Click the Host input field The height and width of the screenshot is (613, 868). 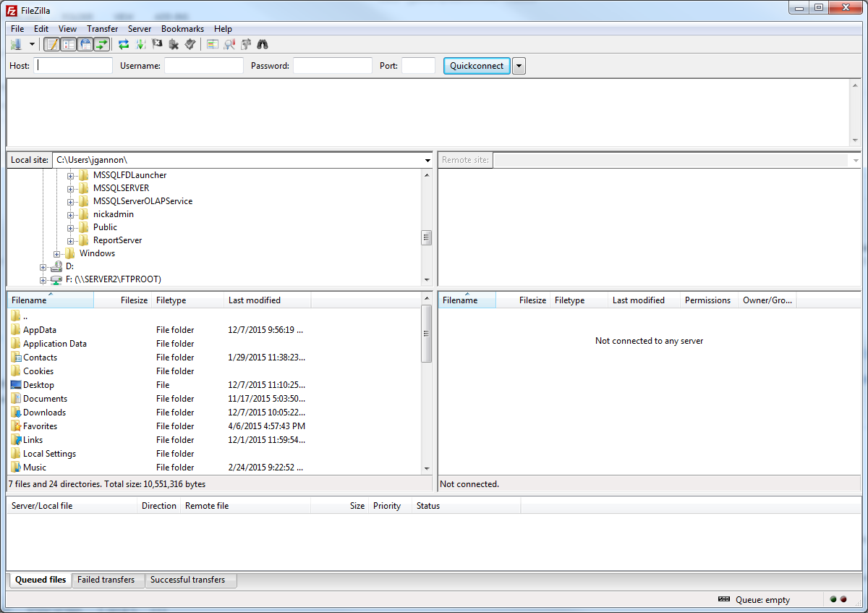[x=73, y=66]
